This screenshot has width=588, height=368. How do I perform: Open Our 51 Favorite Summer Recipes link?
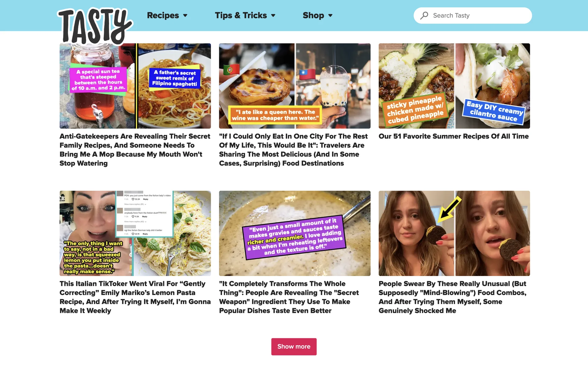tap(454, 136)
